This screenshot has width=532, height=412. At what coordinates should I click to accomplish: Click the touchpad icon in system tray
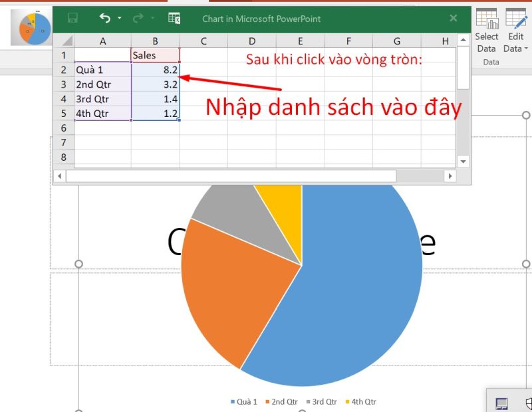tap(502, 403)
